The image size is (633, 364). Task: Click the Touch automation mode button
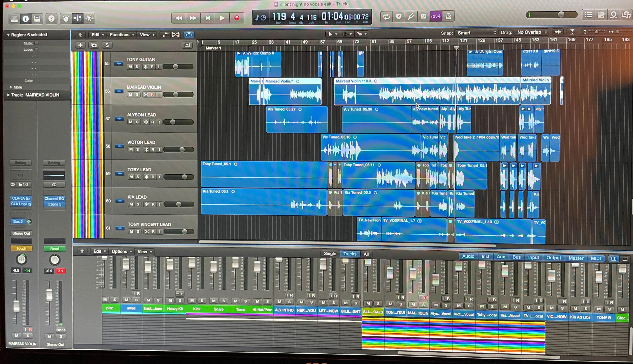point(21,248)
